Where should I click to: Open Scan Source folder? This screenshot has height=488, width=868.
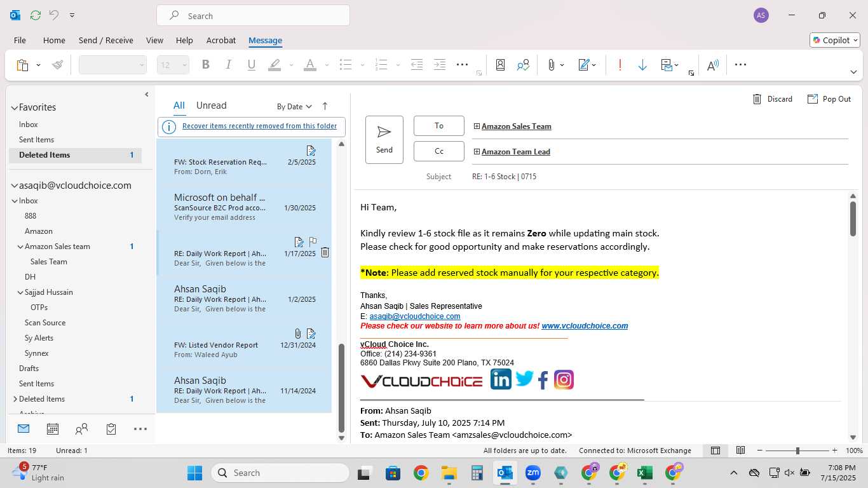tap(45, 323)
